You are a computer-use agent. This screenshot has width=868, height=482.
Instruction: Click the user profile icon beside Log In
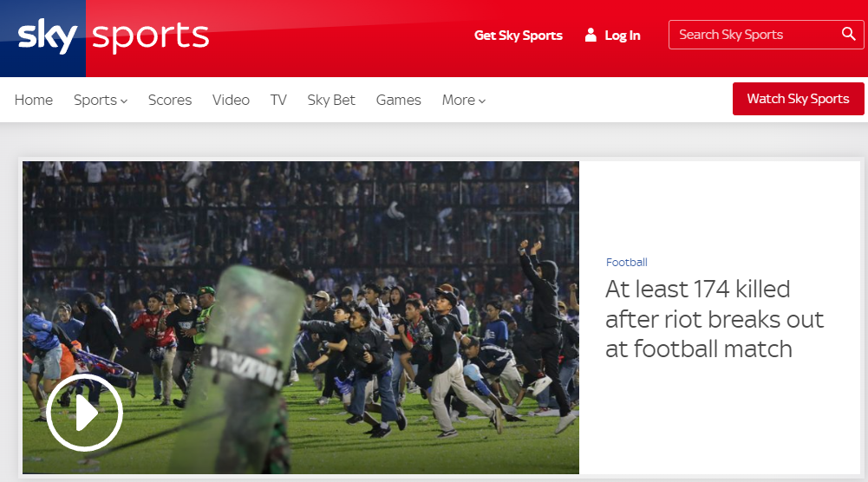591,36
